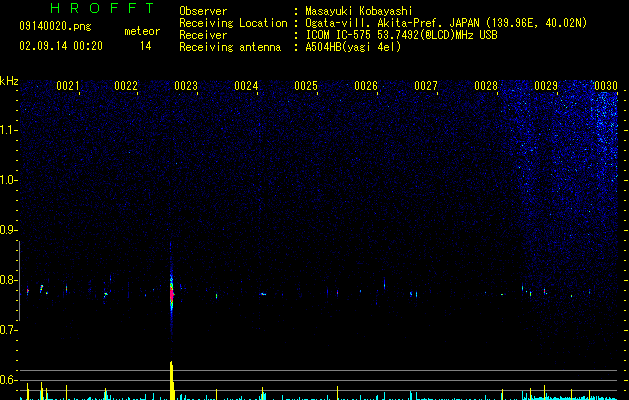Select the file name 09140020.png
This screenshot has width=629, height=400.
[55, 26]
